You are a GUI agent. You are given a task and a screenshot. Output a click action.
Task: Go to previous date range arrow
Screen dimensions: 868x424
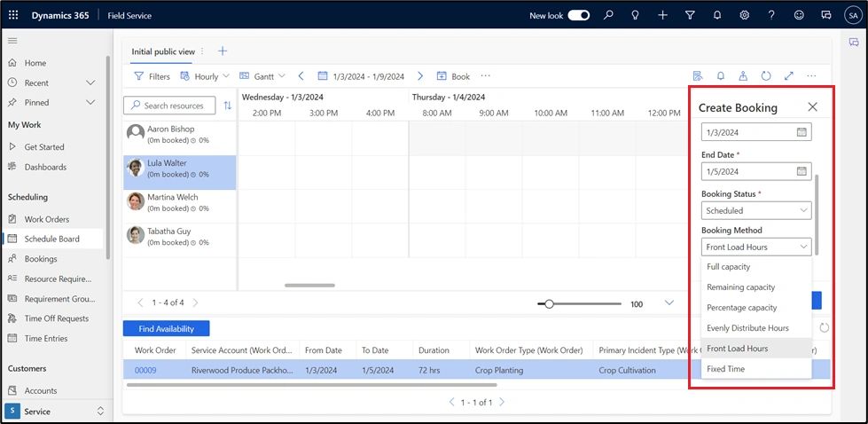301,76
